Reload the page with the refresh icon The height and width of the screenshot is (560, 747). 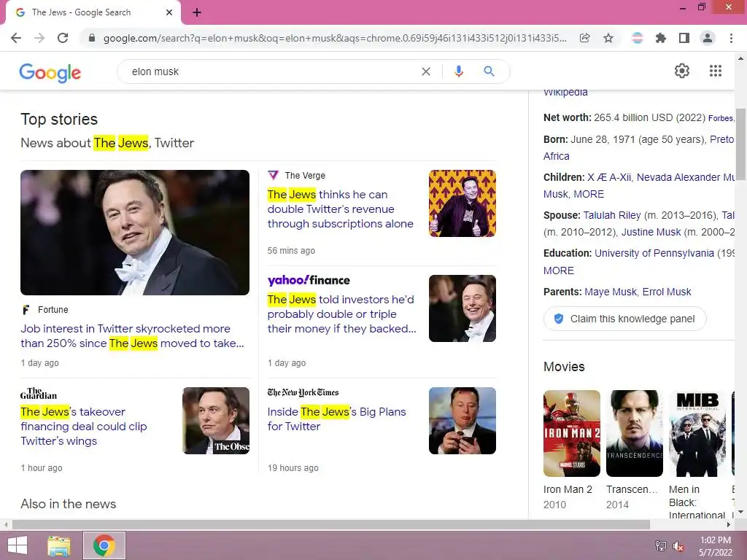point(63,38)
